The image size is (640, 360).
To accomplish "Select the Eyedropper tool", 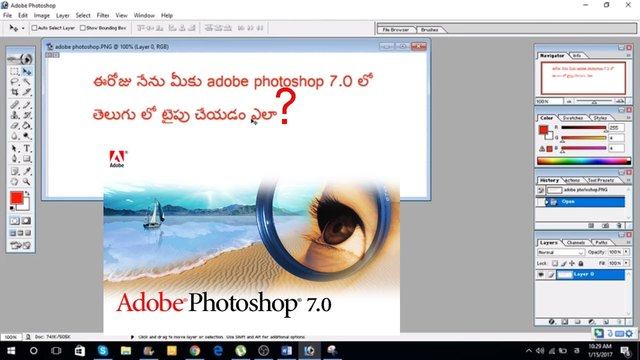I will (x=27, y=171).
